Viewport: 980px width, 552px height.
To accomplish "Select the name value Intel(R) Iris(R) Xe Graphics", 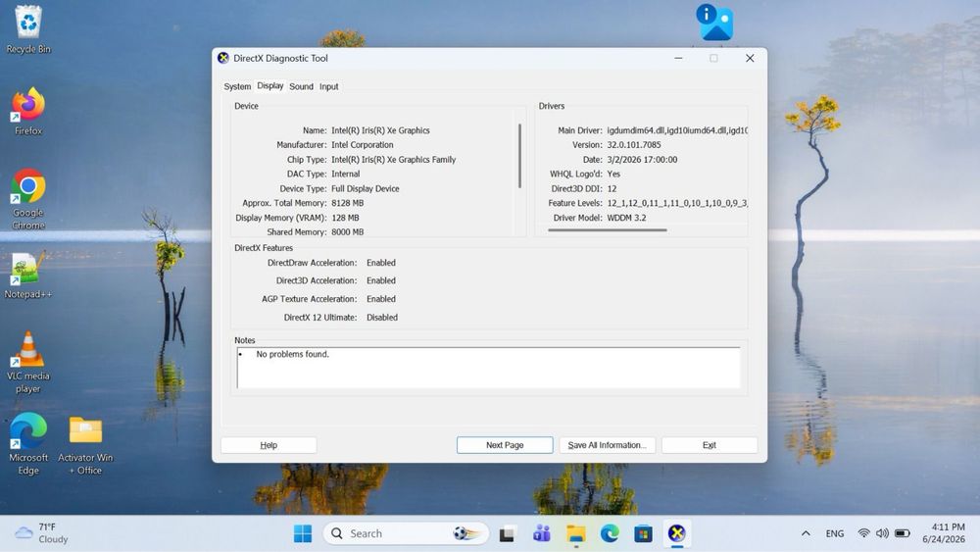I will coord(380,130).
